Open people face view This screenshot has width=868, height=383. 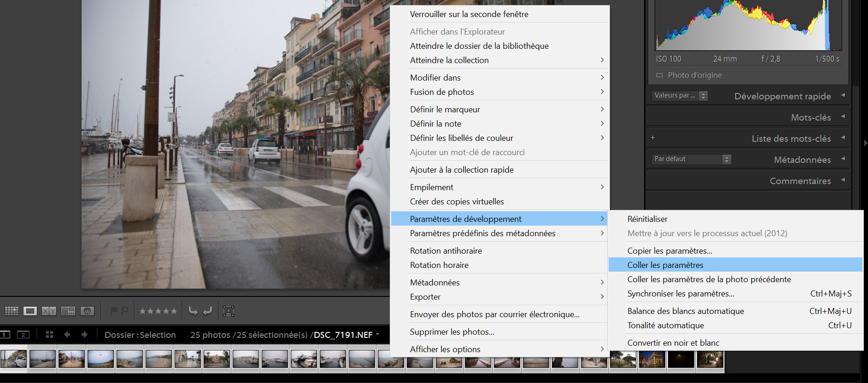click(87, 311)
